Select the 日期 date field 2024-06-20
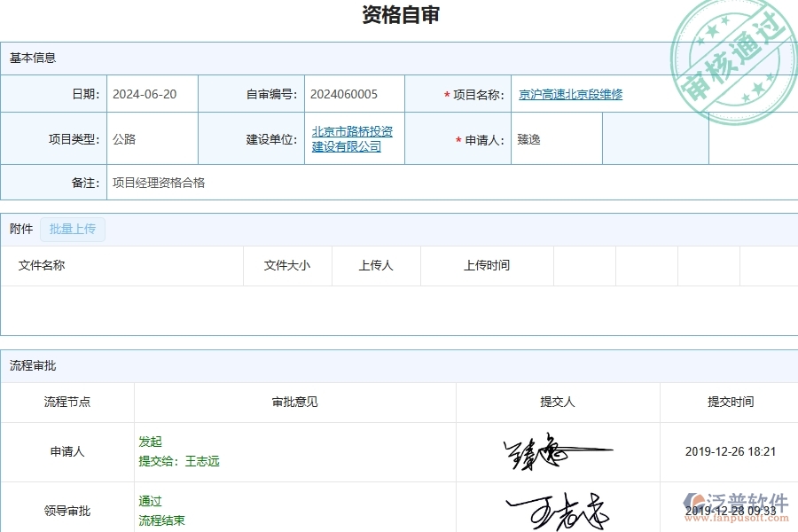 point(151,94)
